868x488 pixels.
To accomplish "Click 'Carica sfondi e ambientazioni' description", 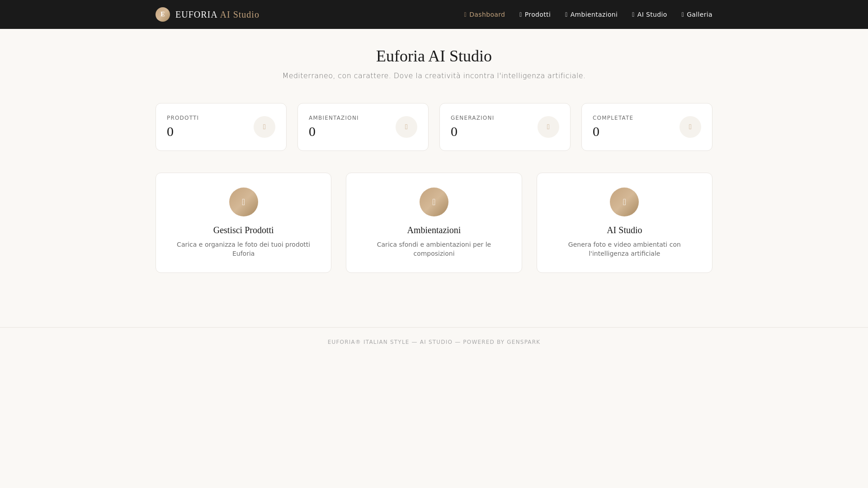I will pyautogui.click(x=434, y=249).
